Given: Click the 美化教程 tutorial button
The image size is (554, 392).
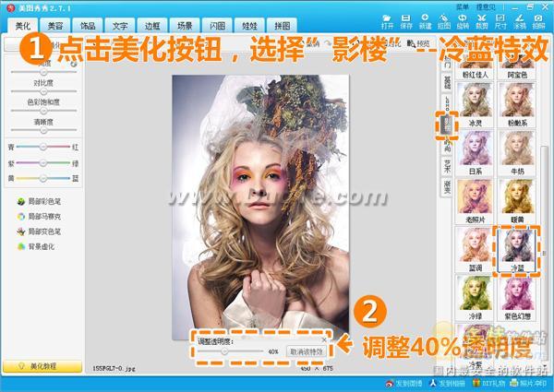Looking at the screenshot, I should pyautogui.click(x=42, y=366).
